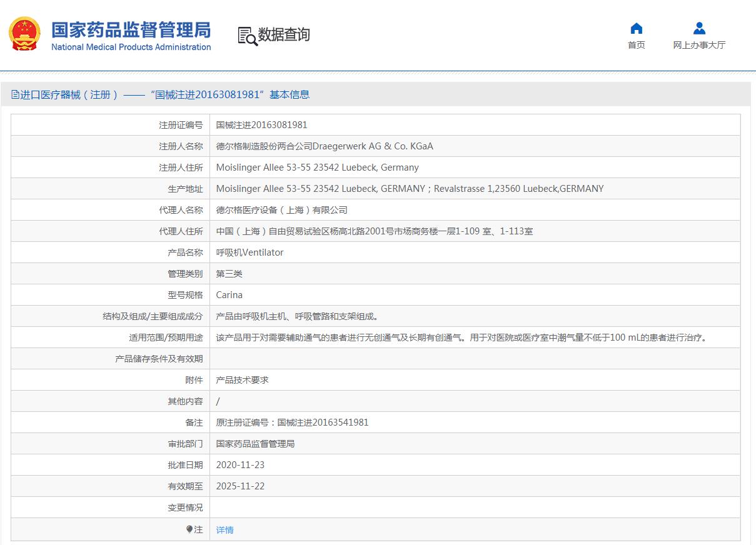This screenshot has width=756, height=545.
Task: Click the 国家药品监督管理局 Chinese site title
Action: [131, 29]
